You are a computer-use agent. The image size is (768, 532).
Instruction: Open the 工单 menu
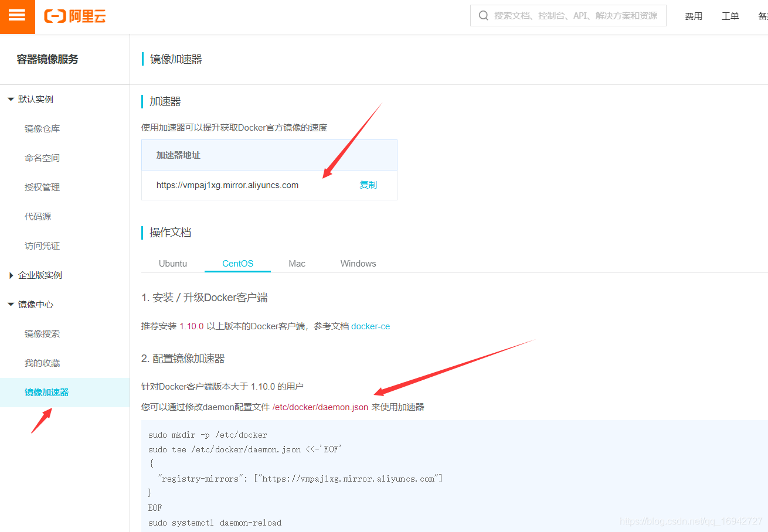(x=730, y=16)
